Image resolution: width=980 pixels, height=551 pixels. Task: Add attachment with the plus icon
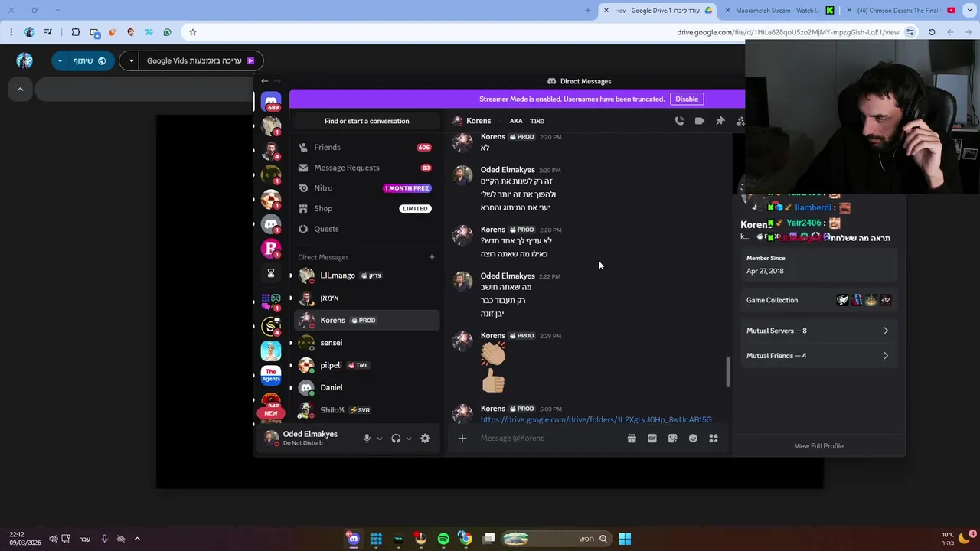coord(462,438)
